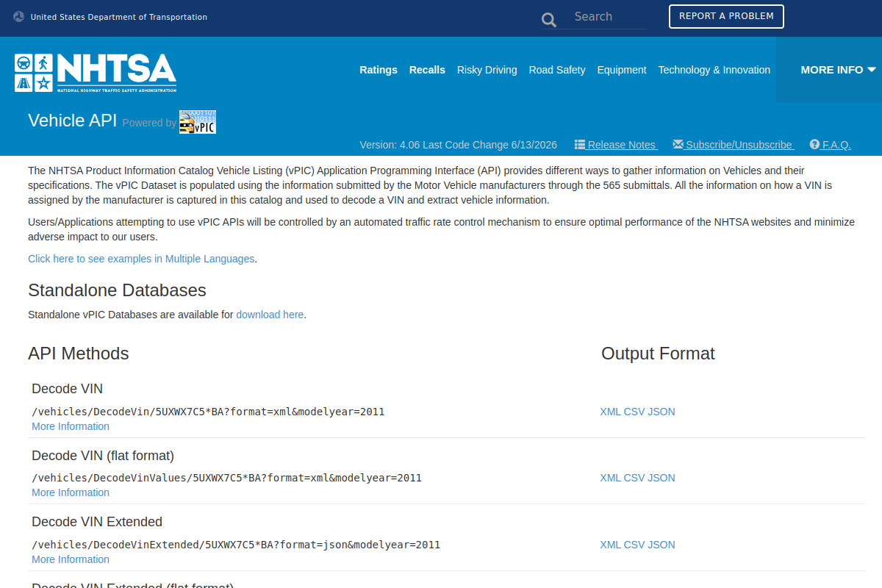This screenshot has width=882, height=588.
Task: Open the F.A.Q. link
Action: pyautogui.click(x=836, y=145)
